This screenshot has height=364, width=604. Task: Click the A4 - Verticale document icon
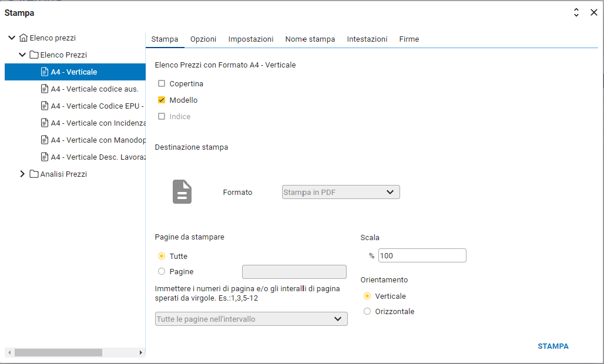[45, 72]
